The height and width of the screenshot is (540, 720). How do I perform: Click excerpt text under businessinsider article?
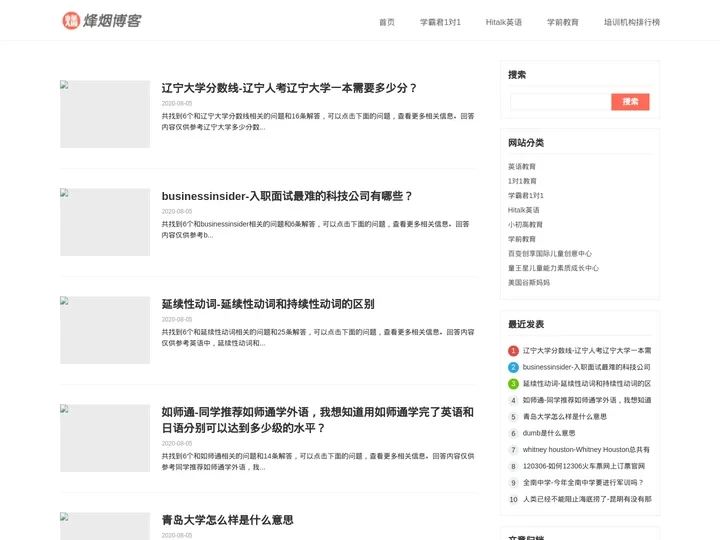(x=315, y=230)
